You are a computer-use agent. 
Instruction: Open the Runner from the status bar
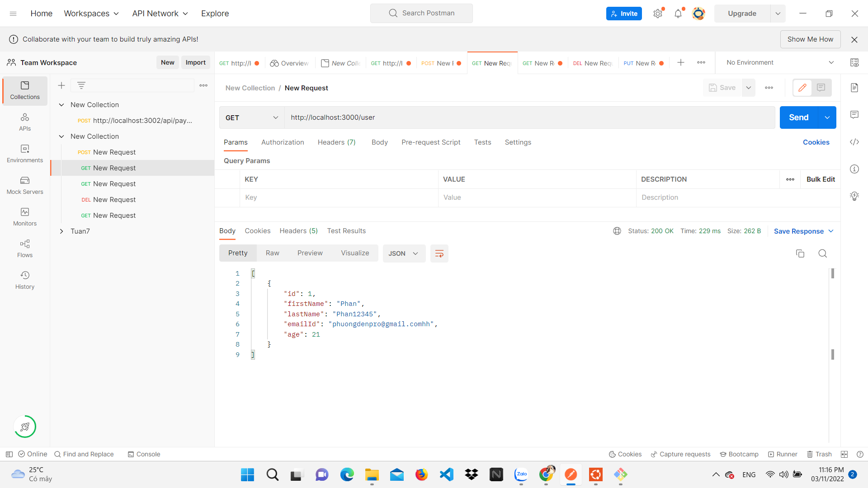click(783, 454)
